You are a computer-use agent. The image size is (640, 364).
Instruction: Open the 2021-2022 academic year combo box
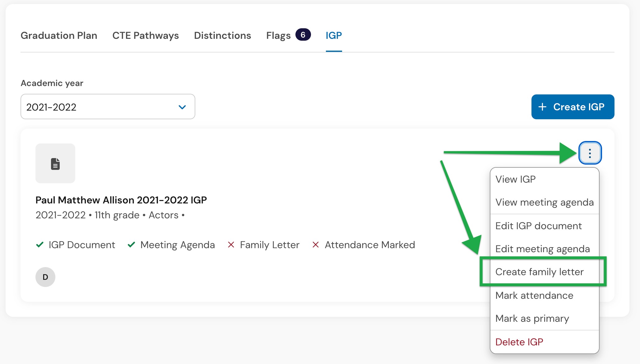pyautogui.click(x=108, y=107)
